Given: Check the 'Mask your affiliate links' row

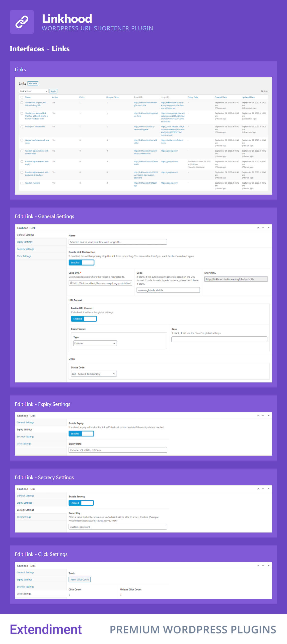Looking at the screenshot, I should pos(22,127).
